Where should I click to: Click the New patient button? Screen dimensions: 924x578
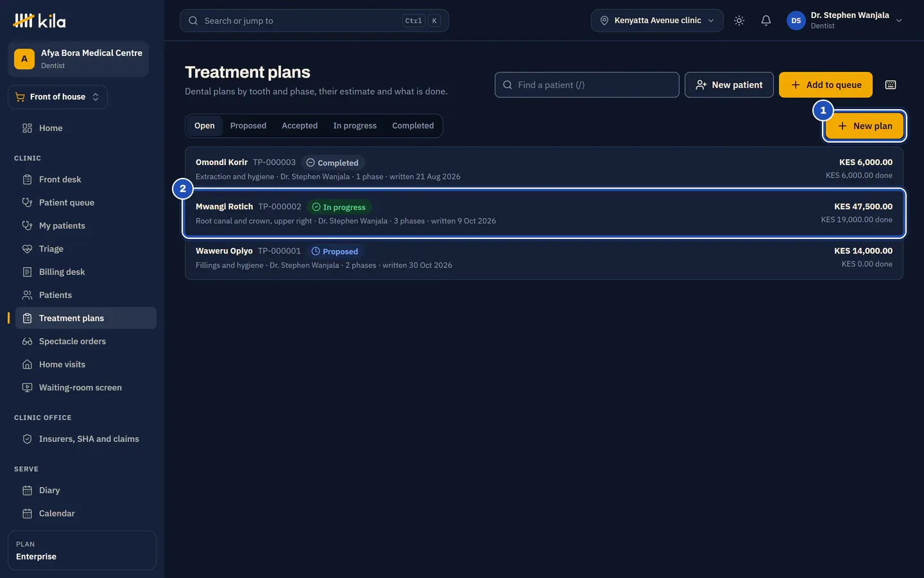pyautogui.click(x=729, y=85)
